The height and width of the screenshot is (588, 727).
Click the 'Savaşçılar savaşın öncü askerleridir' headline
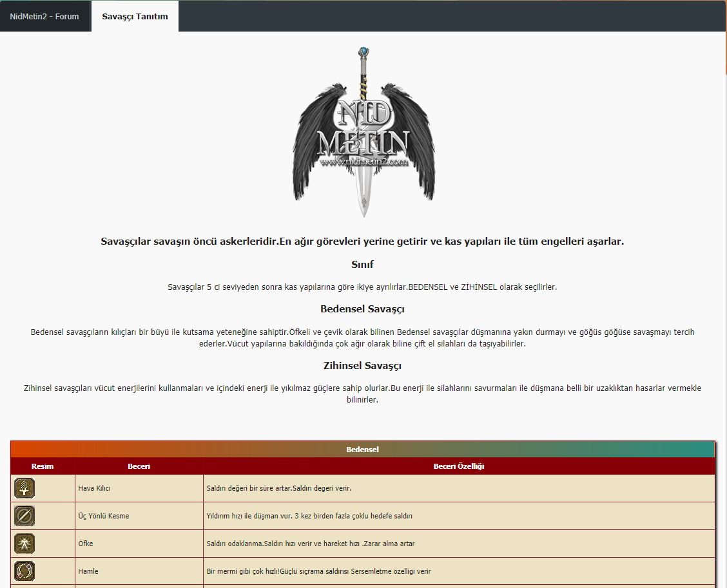[x=363, y=242]
